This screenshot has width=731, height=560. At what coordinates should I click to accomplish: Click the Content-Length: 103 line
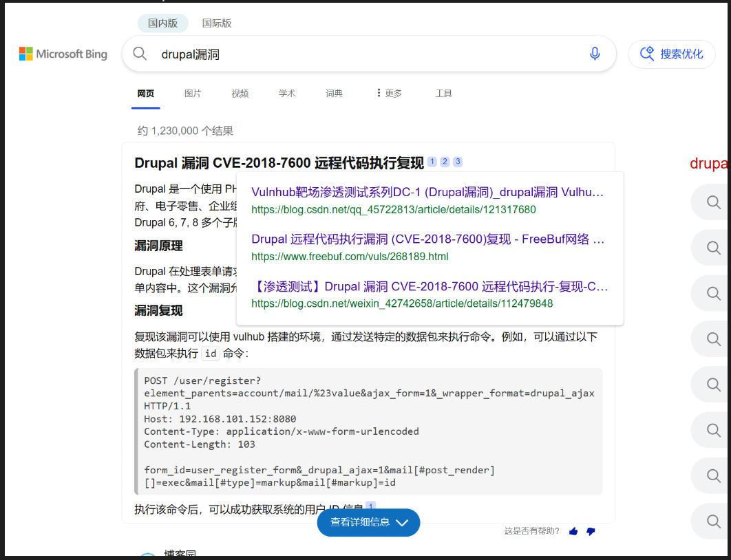point(200,444)
